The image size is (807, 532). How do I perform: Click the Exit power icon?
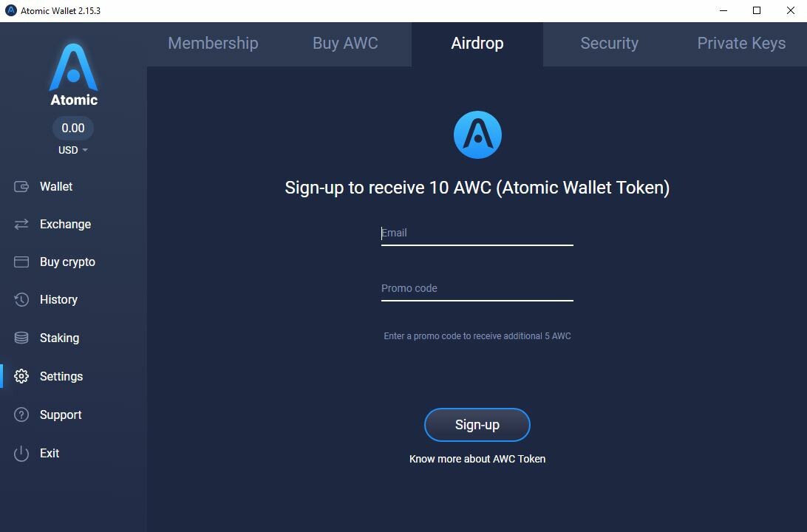coord(21,453)
